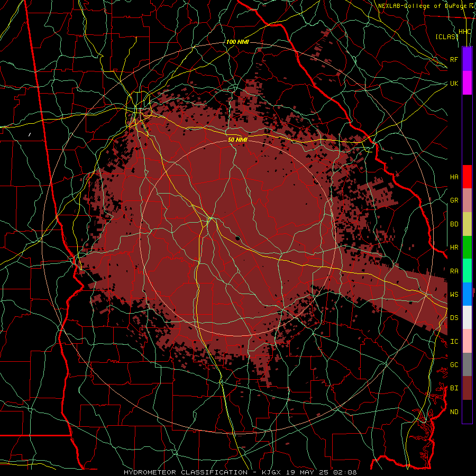Viewport: 476px width, 476px height.
Task: Click the WS blue legend swatch
Action: coord(467,294)
